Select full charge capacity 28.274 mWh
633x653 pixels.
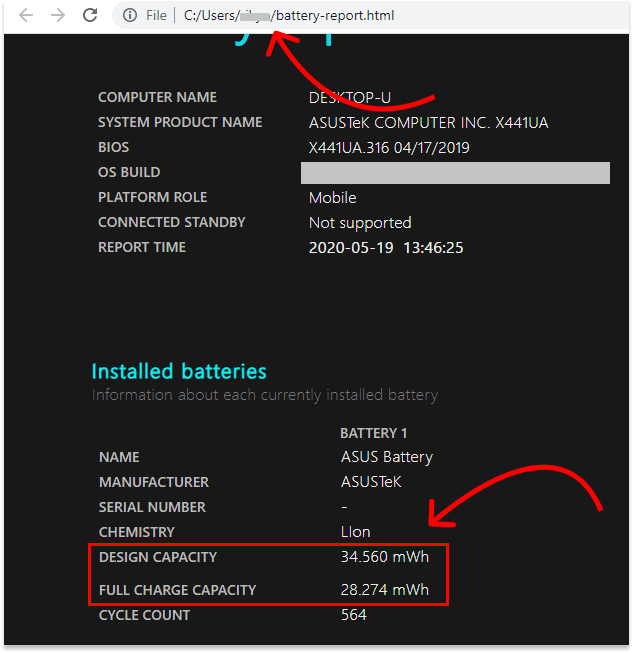coord(385,590)
